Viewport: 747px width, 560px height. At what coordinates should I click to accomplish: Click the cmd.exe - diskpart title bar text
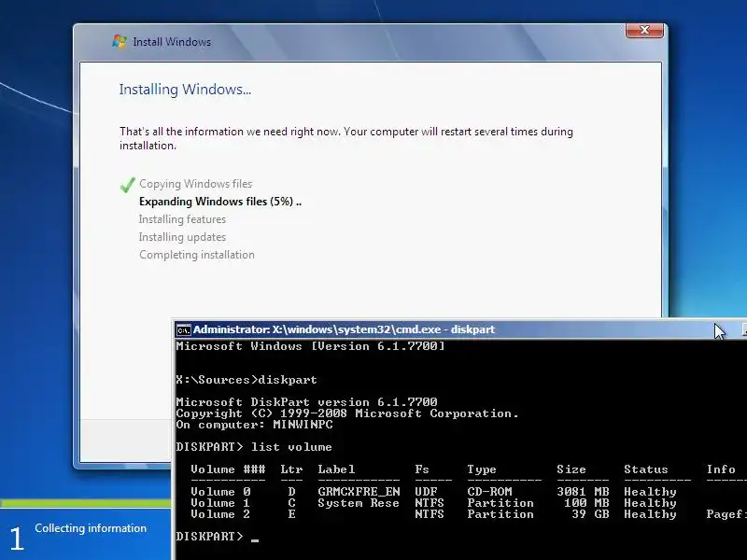point(344,329)
